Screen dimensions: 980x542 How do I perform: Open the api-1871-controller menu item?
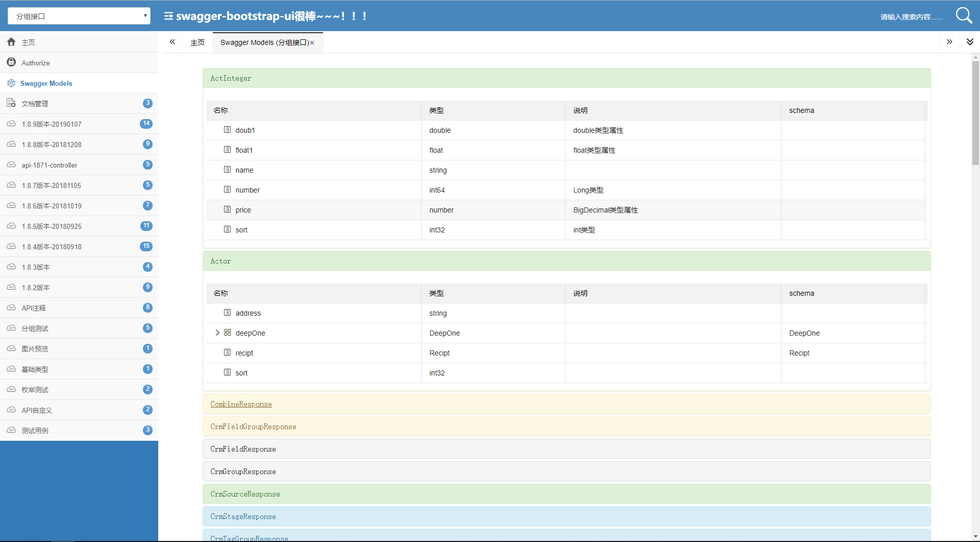(x=50, y=165)
